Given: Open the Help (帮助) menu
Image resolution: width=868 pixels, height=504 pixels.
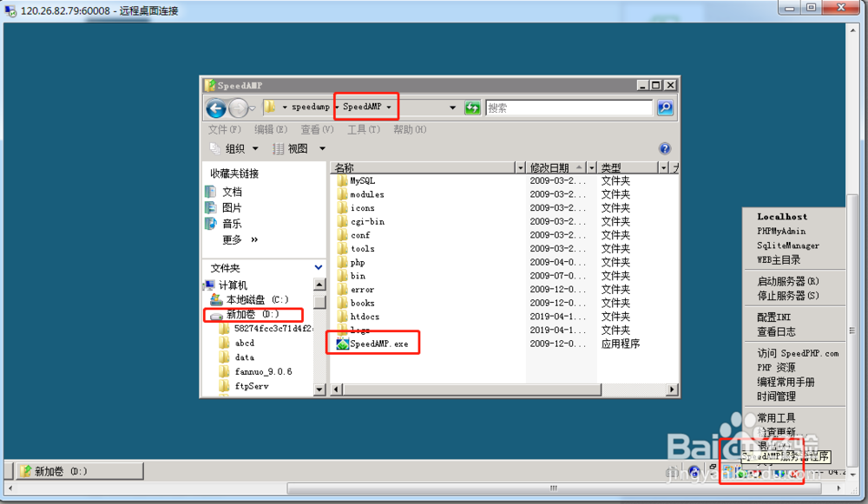Looking at the screenshot, I should (x=410, y=129).
